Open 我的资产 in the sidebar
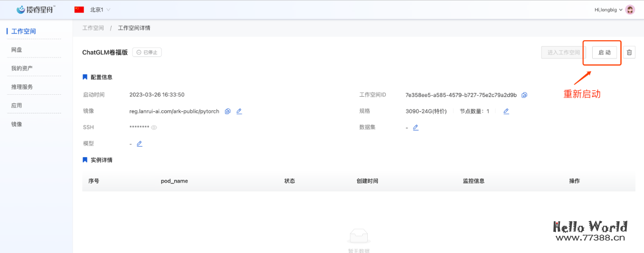Screen dimensions: 644x253 pyautogui.click(x=22, y=68)
